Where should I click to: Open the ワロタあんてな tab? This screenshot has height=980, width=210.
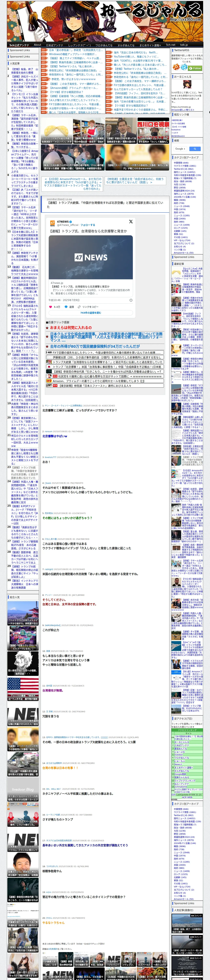click(x=104, y=45)
